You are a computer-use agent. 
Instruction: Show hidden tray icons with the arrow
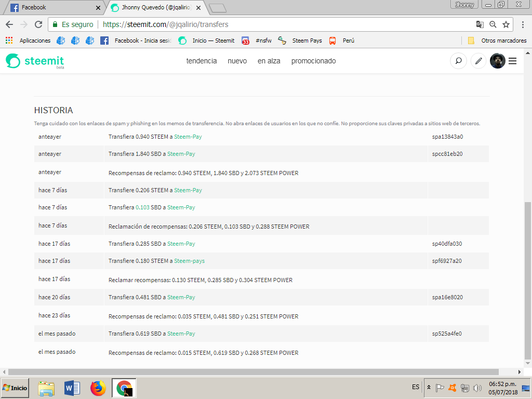tap(429, 388)
